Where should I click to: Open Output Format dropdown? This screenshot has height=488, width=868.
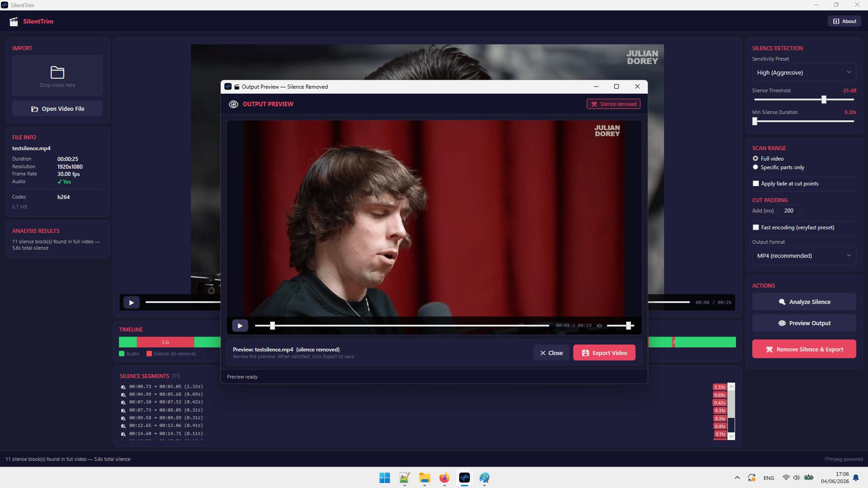pos(804,256)
